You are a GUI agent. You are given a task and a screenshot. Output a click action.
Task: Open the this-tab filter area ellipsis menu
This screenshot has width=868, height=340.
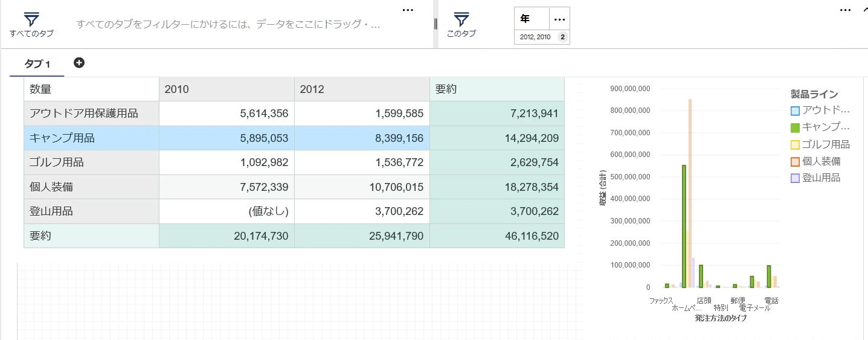point(846,10)
